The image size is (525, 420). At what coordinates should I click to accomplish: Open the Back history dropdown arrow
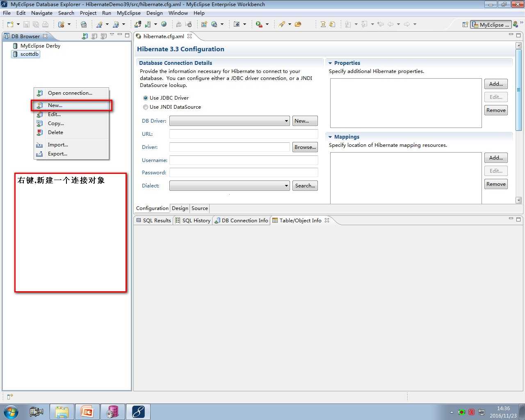[x=398, y=24]
